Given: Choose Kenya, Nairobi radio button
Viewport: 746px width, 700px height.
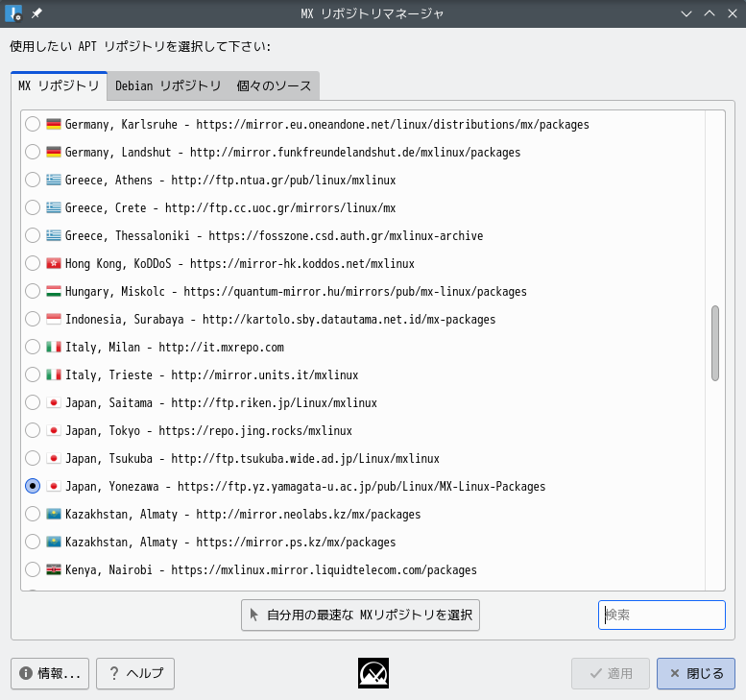Looking at the screenshot, I should (33, 569).
